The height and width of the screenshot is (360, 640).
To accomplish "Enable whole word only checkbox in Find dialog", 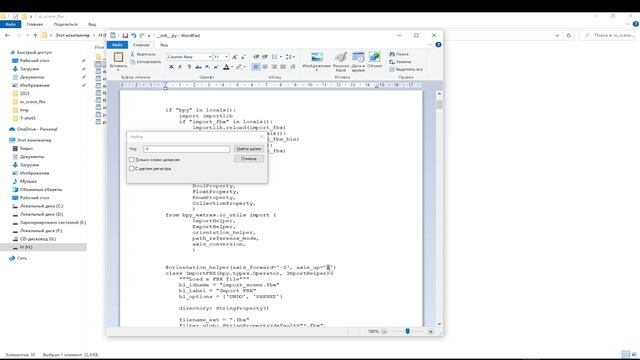I will coord(131,160).
